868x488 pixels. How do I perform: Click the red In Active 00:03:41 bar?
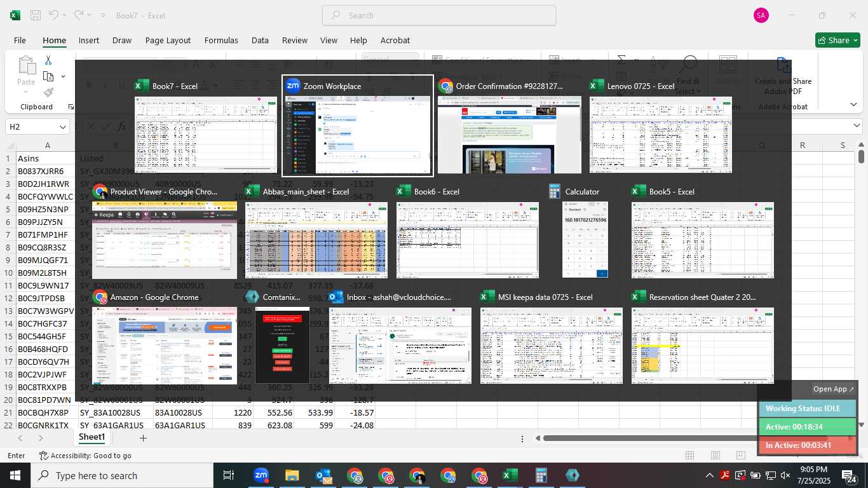[x=807, y=445]
